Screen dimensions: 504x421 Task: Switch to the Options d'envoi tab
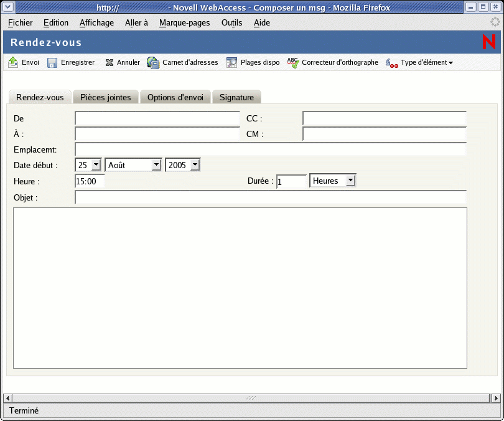click(x=175, y=97)
